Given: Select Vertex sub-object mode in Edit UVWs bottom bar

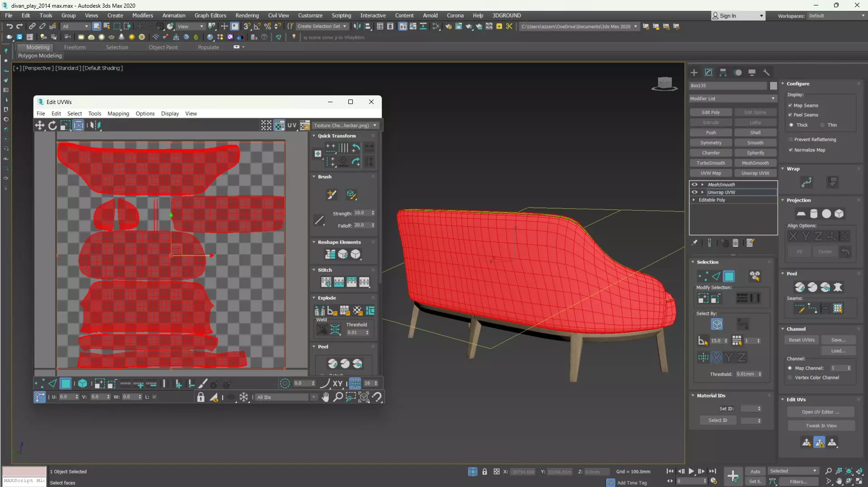Looking at the screenshot, I should (39, 383).
